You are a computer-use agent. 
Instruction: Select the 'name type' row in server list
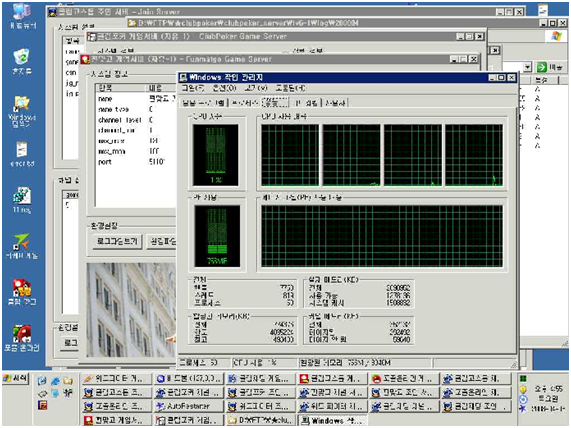(135, 109)
